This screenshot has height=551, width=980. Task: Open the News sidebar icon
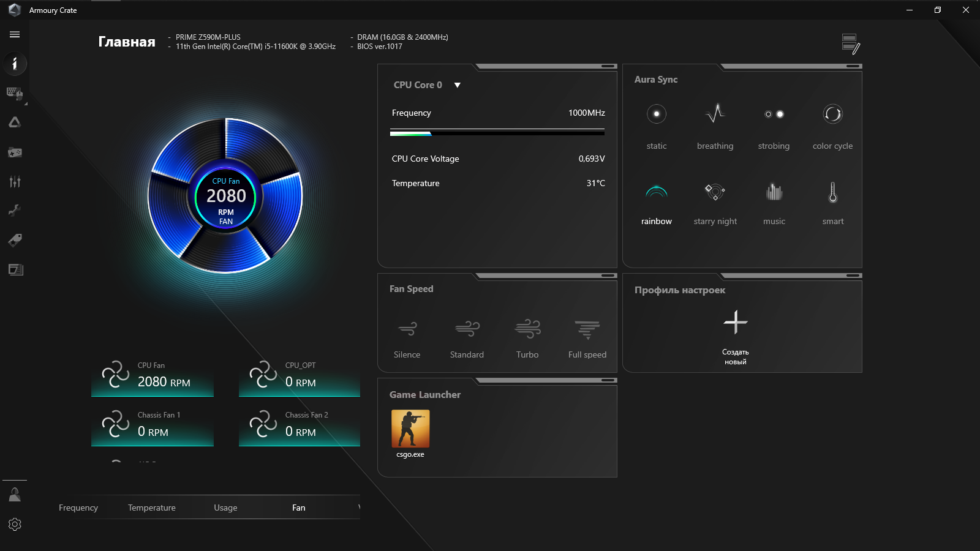coord(15,269)
